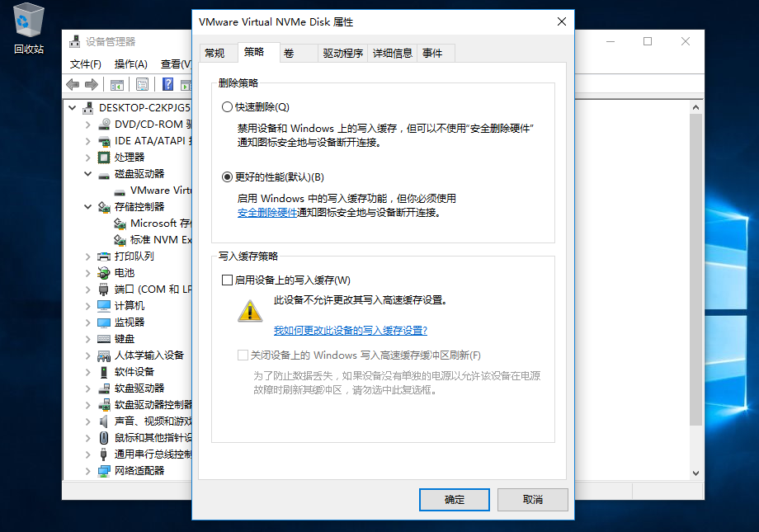Viewport: 759px width, 532px height.
Task: Click the Forward arrow in Device Manager toolbar
Action: point(92,85)
